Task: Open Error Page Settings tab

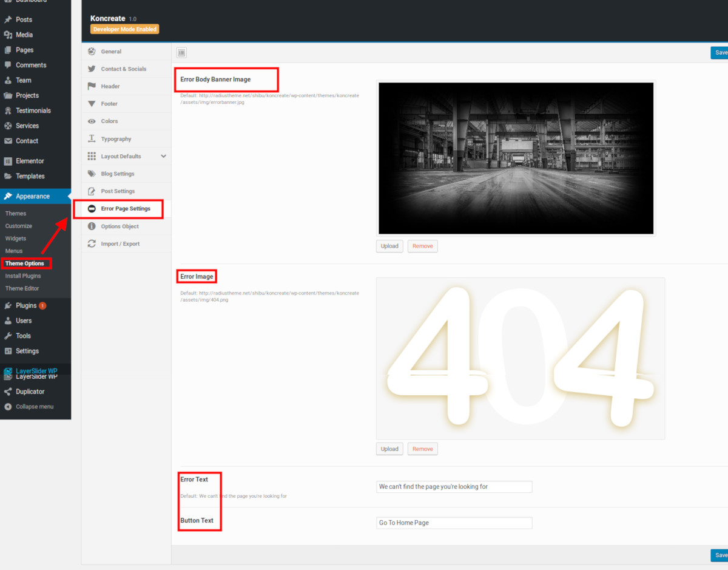Action: (126, 209)
